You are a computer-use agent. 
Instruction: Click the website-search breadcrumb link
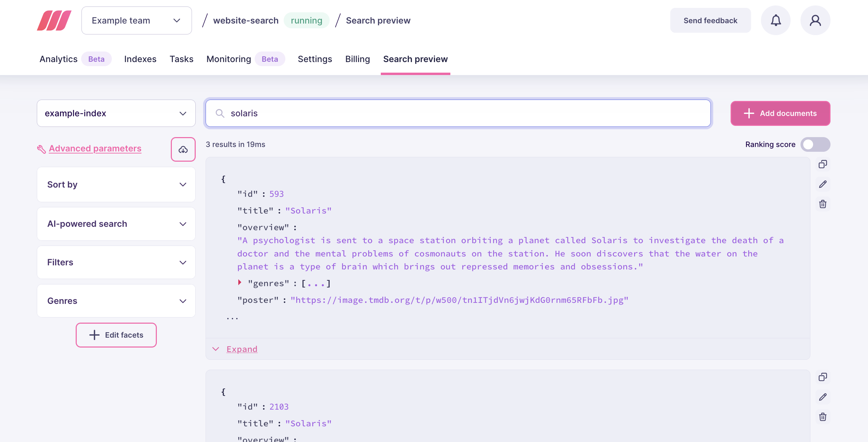(x=246, y=20)
